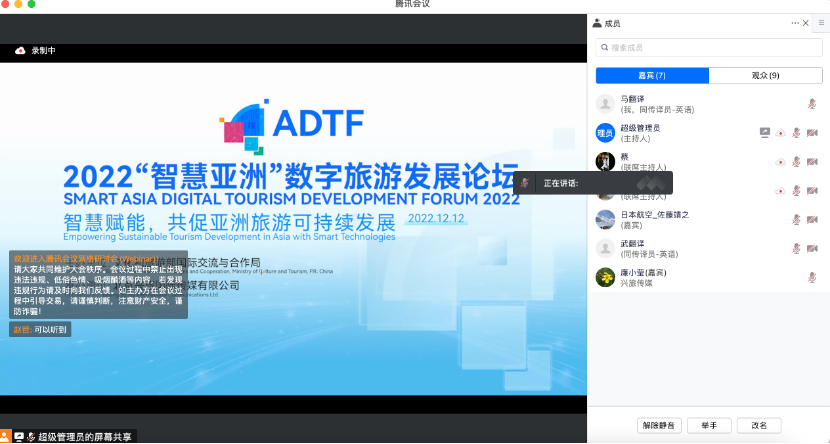Screen dimensions: 830x444
Task: Click the yellow flower avatar of 廉小莹
Action: pos(605,277)
